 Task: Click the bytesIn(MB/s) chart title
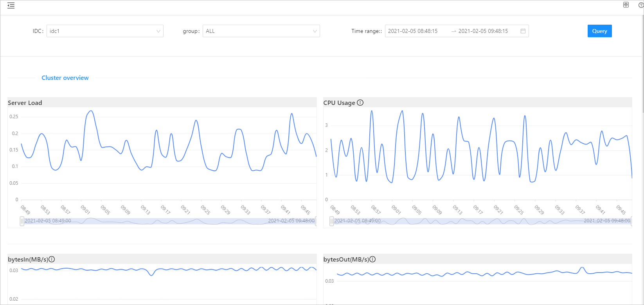(28, 259)
